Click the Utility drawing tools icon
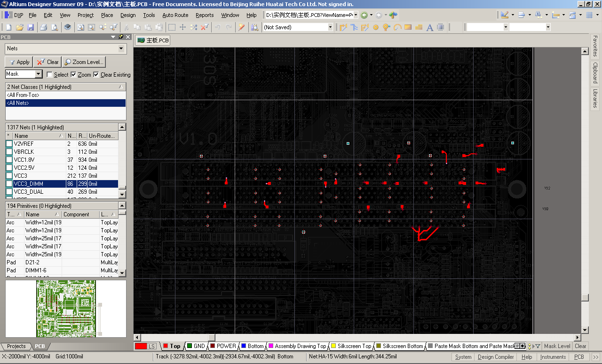Viewport: 602px width, 364px height. pyautogui.click(x=505, y=15)
